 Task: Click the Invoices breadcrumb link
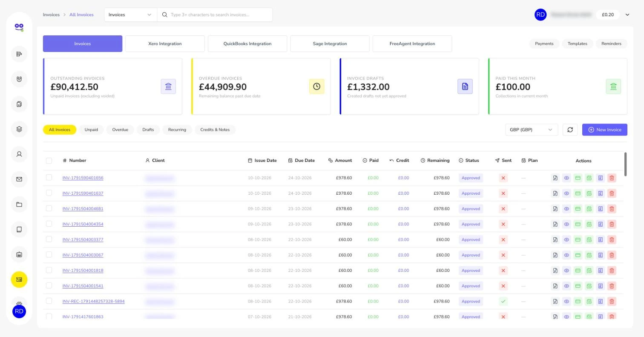[x=51, y=15]
